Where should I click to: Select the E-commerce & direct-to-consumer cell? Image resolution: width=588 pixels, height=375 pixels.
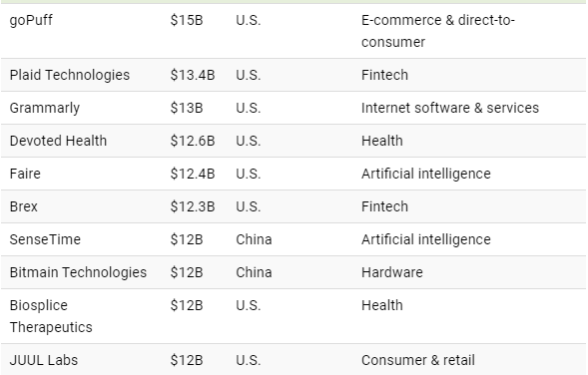tap(438, 31)
